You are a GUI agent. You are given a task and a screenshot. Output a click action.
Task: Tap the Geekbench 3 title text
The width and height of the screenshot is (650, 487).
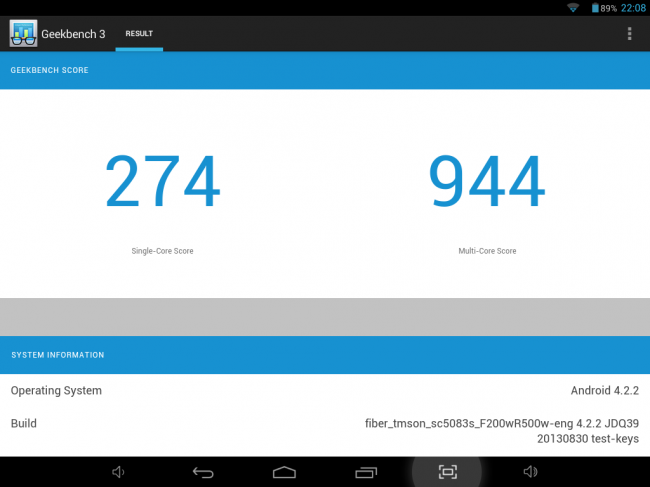[74, 34]
